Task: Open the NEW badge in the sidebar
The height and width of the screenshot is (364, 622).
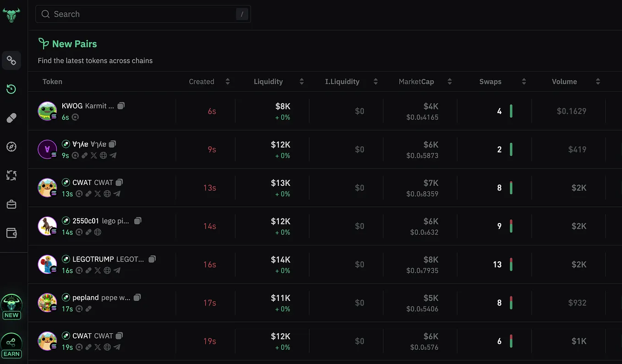Action: coord(11,307)
